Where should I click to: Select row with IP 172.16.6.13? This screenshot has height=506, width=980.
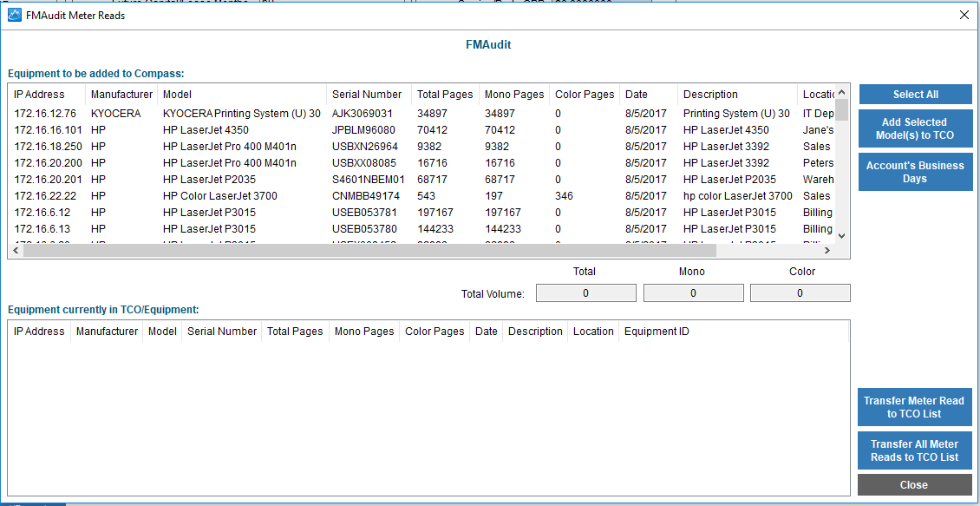pos(421,229)
